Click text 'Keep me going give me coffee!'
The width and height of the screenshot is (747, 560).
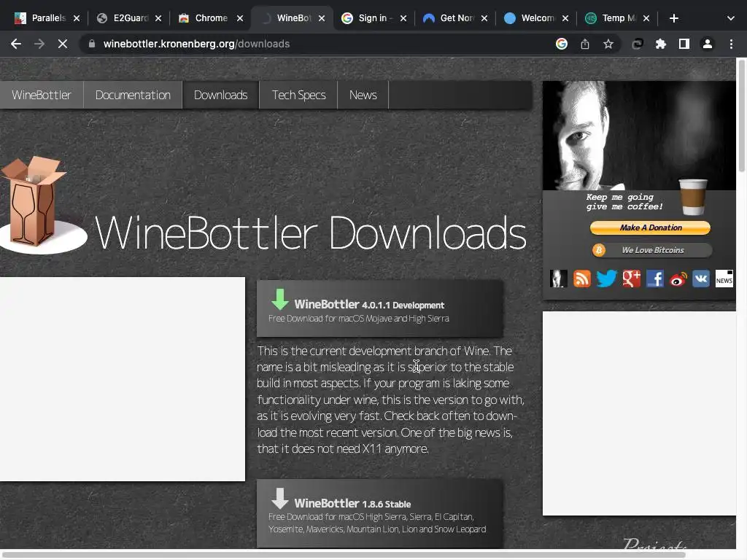click(624, 202)
